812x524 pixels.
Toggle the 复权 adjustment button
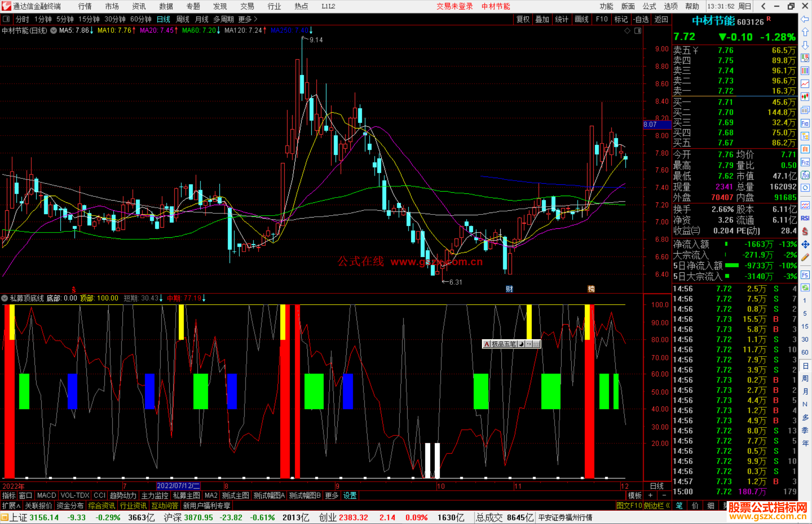point(523,19)
